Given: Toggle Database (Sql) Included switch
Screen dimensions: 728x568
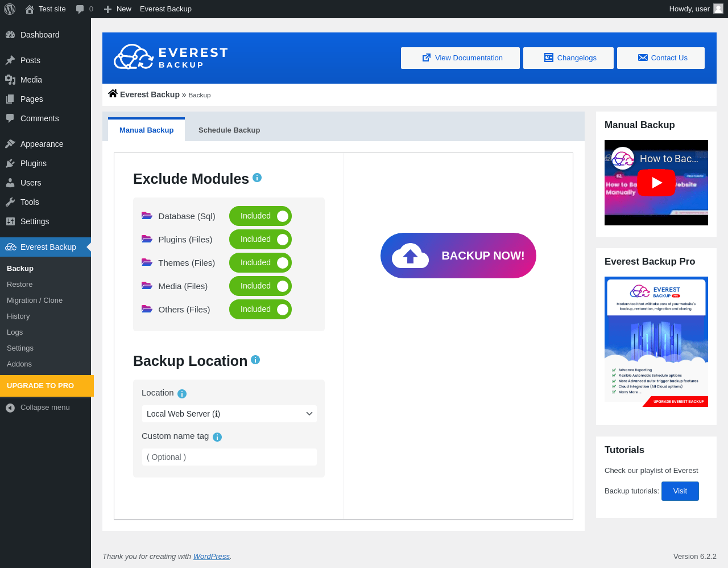Looking at the screenshot, I should (x=260, y=216).
